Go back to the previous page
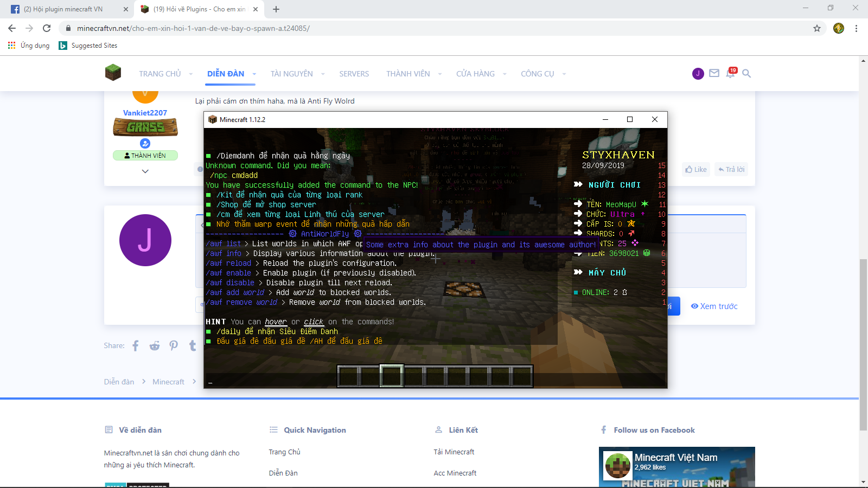 [12, 28]
